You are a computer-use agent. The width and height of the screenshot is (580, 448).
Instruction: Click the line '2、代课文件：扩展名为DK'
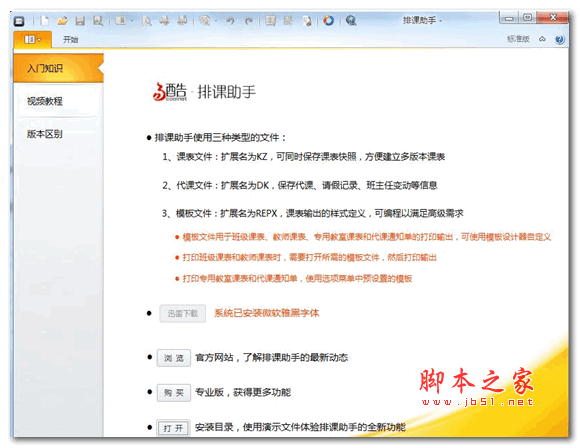300,185
